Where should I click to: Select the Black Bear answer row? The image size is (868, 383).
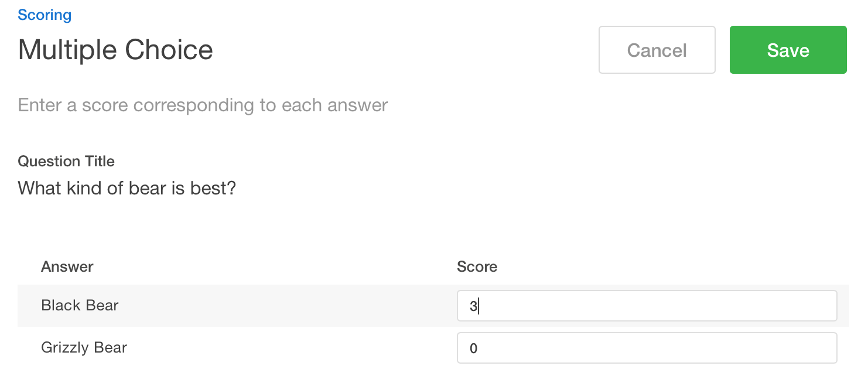click(234, 305)
